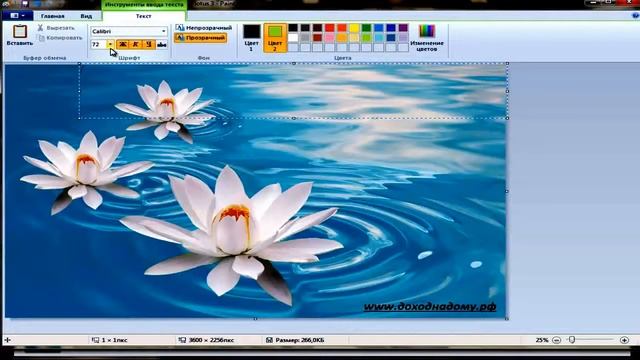Select the Цвет 2 color button

[275, 38]
